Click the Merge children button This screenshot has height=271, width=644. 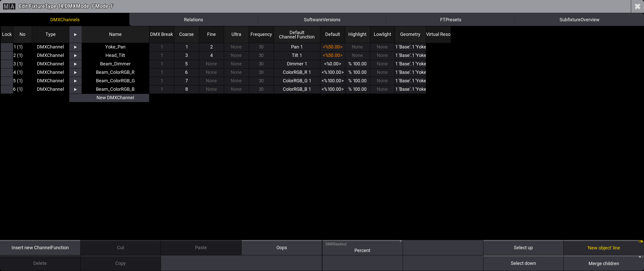coord(603,263)
